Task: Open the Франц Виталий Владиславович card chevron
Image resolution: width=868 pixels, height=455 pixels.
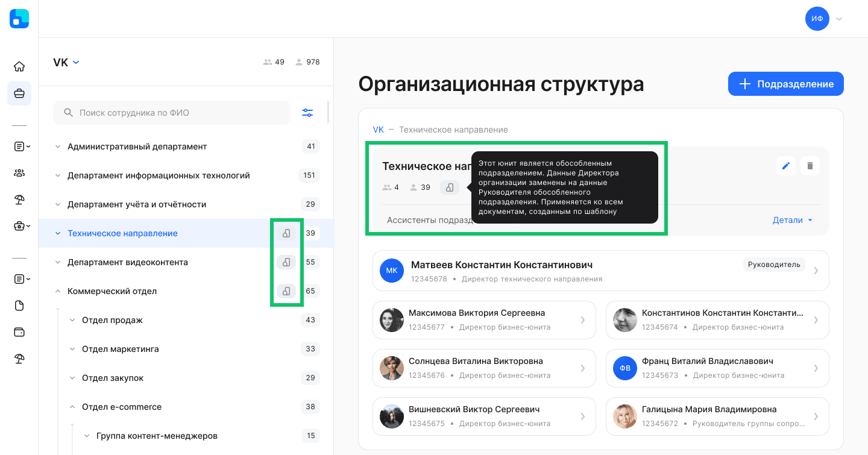Action: coord(816,368)
